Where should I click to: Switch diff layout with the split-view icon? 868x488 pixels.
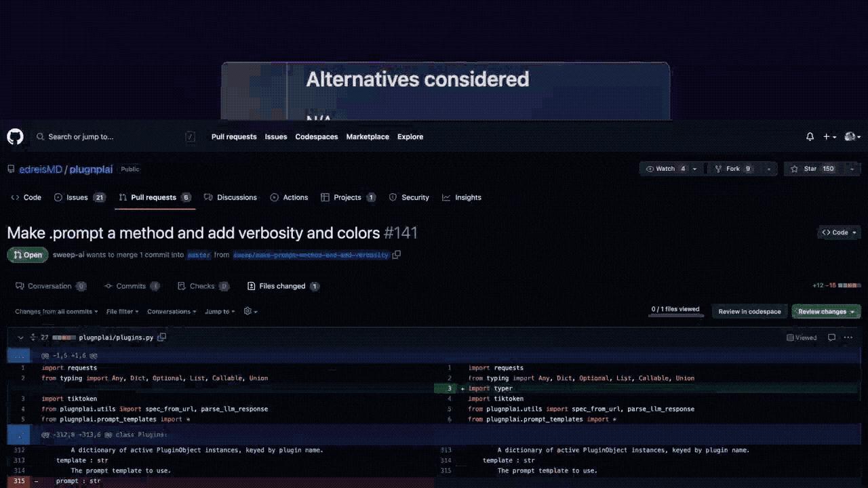(x=32, y=337)
